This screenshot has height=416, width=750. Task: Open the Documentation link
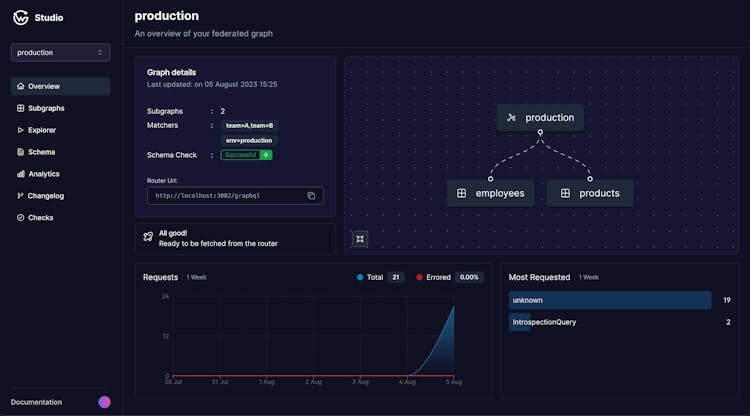tap(36, 402)
